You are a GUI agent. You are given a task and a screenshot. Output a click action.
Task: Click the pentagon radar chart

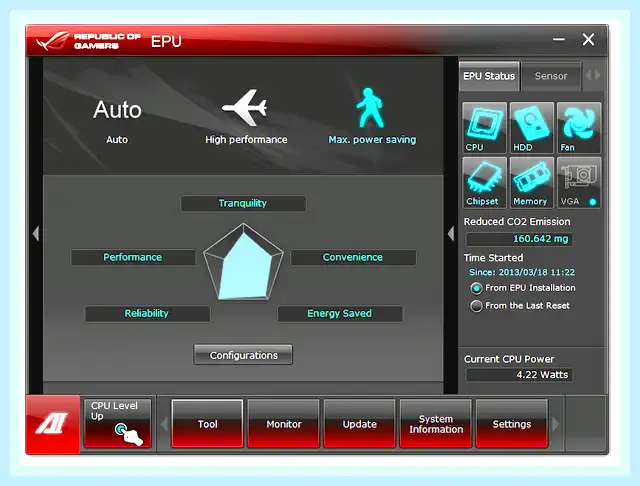[243, 262]
